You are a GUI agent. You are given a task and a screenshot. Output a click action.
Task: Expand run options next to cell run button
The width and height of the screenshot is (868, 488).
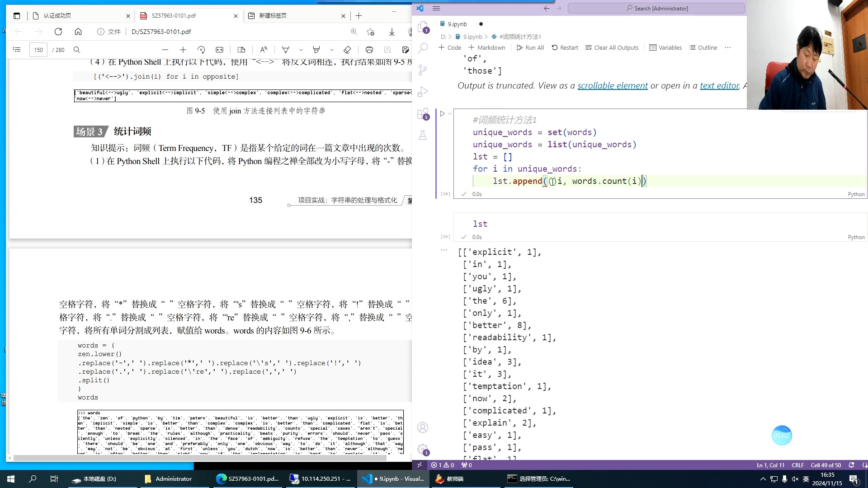pos(450,113)
